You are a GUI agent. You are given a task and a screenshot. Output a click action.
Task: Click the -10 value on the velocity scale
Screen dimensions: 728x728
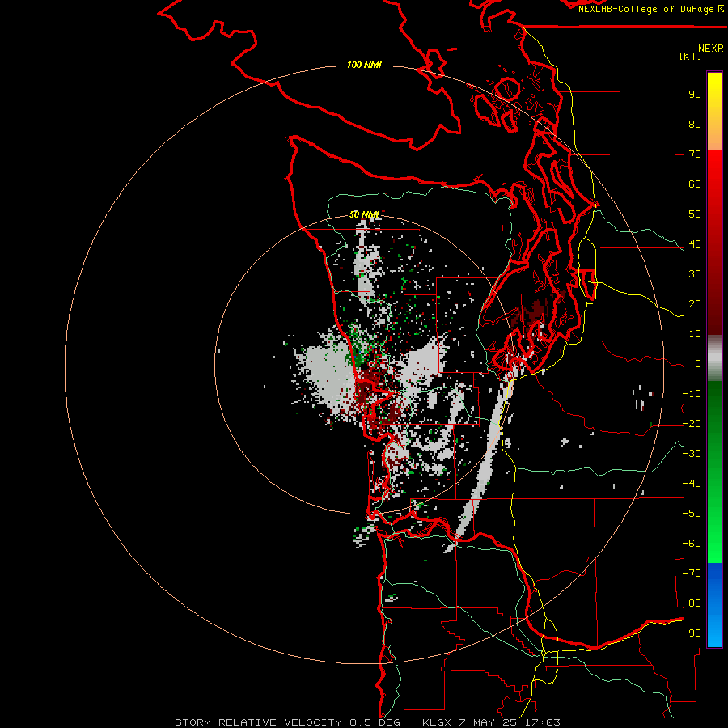692,394
